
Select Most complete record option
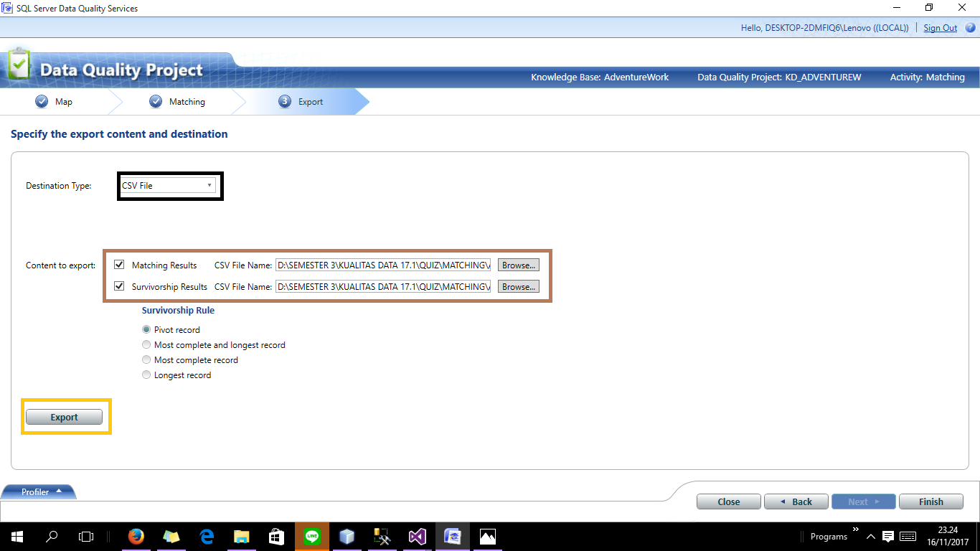[x=146, y=359]
